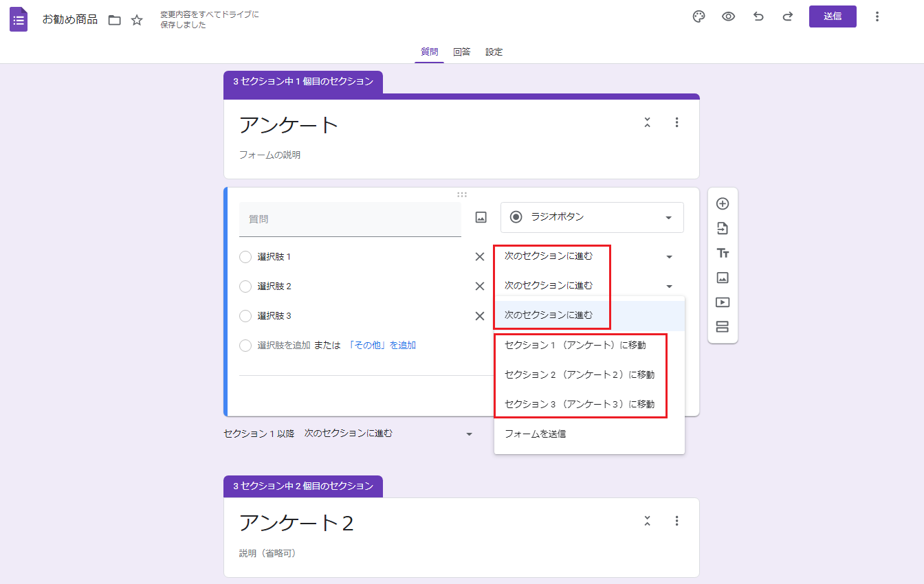Add a question using plus circle icon
This screenshot has height=584, width=924.
[x=722, y=203]
